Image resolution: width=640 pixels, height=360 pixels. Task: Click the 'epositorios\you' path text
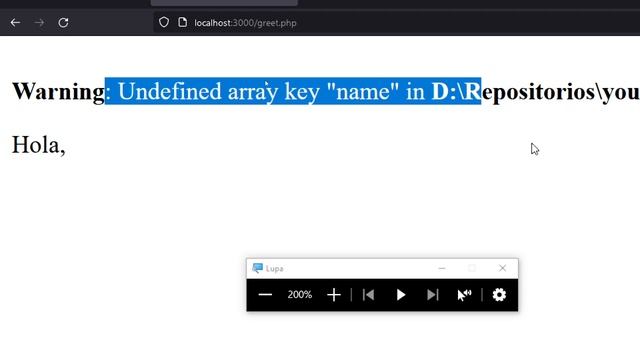point(560,91)
